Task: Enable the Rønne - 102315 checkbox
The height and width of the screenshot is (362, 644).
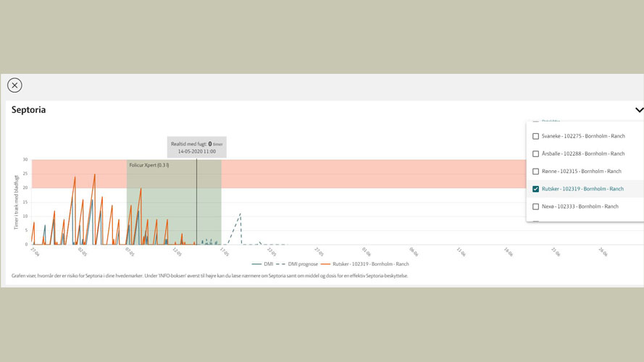Action: tap(536, 172)
